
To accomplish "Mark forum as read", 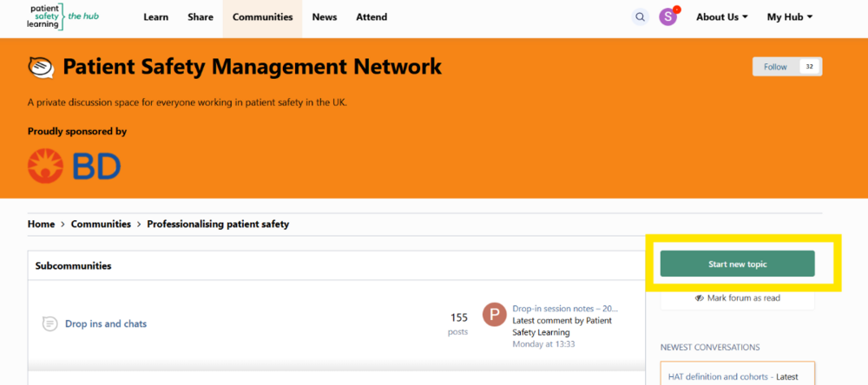I will coord(737,298).
